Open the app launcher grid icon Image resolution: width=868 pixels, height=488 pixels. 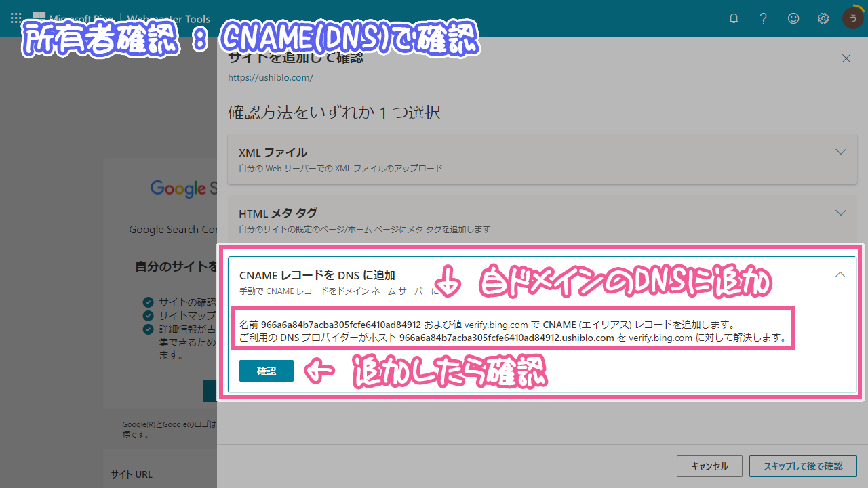coord(16,18)
